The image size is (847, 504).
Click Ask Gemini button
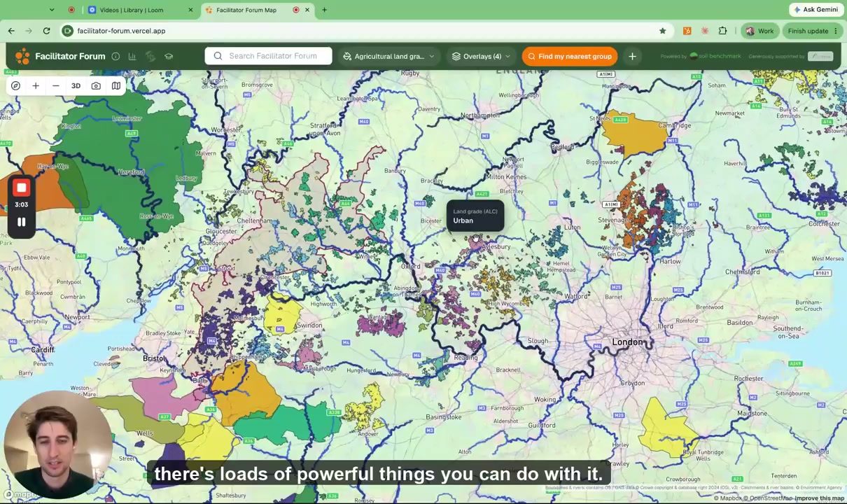coord(815,10)
